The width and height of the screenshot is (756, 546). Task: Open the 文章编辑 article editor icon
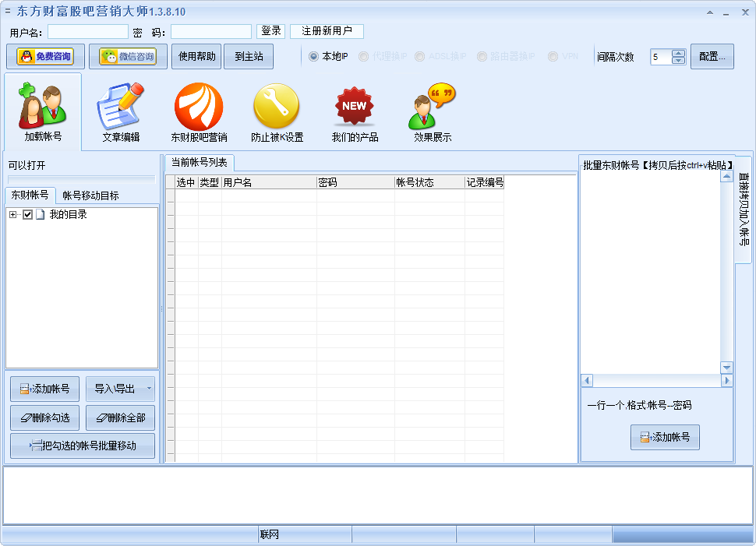(121, 112)
